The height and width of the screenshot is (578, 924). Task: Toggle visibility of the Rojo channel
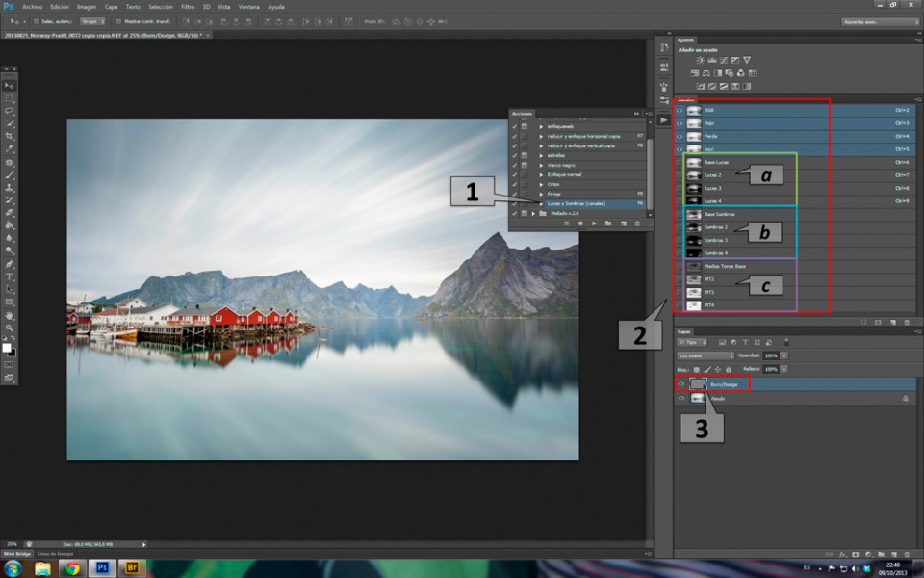(680, 123)
